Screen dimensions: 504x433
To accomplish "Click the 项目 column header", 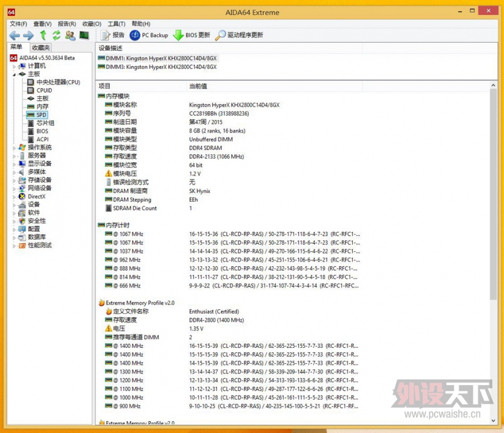I will point(141,86).
